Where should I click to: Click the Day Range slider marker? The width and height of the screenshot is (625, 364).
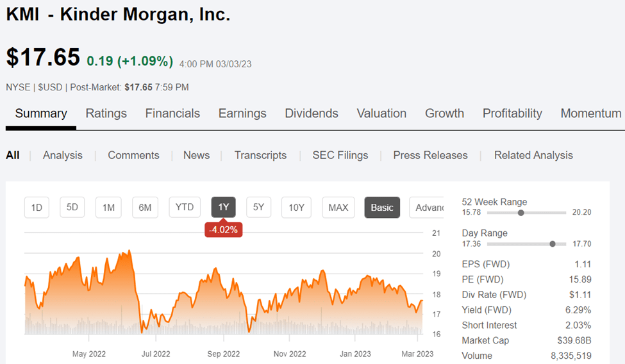pyautogui.click(x=553, y=244)
